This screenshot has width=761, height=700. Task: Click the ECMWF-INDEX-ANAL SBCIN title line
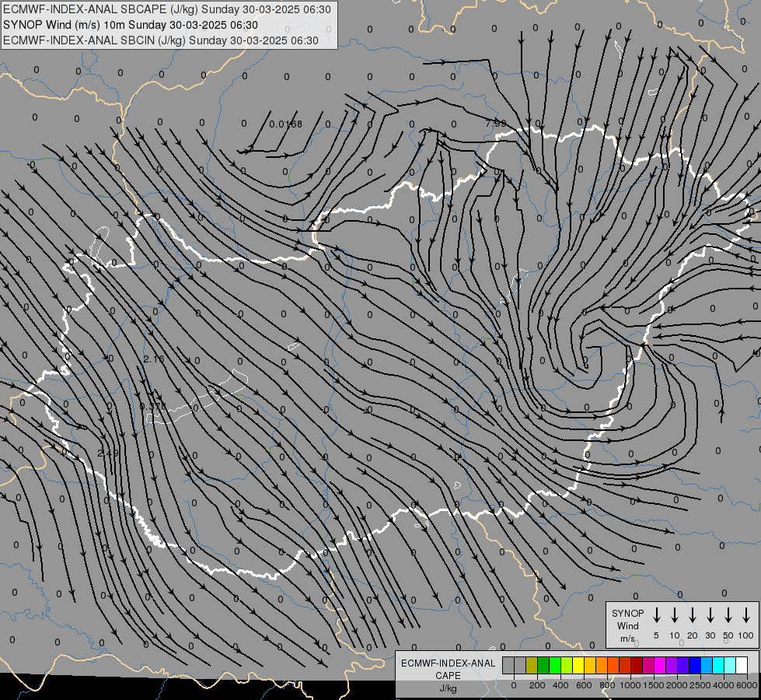161,40
